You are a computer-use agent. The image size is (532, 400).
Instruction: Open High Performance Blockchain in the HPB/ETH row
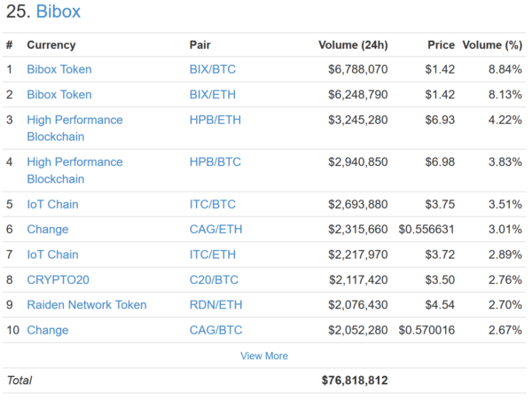(74, 129)
